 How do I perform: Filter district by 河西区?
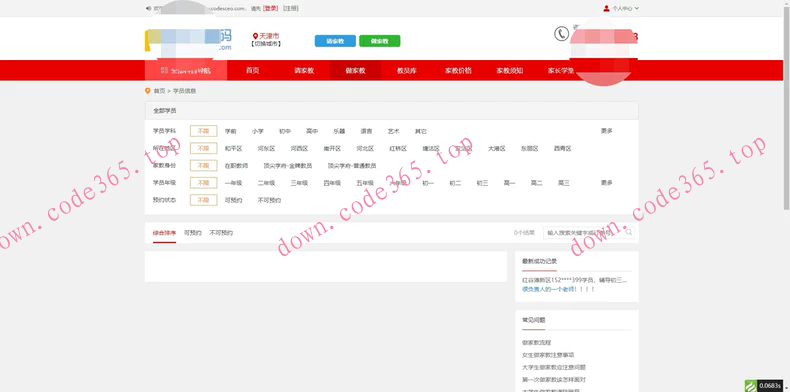[299, 149]
